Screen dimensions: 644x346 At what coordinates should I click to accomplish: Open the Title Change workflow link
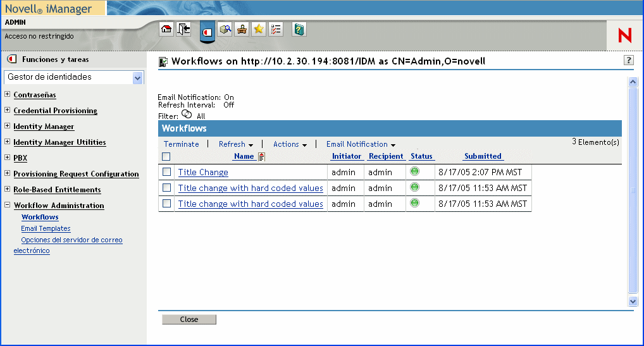pos(203,173)
